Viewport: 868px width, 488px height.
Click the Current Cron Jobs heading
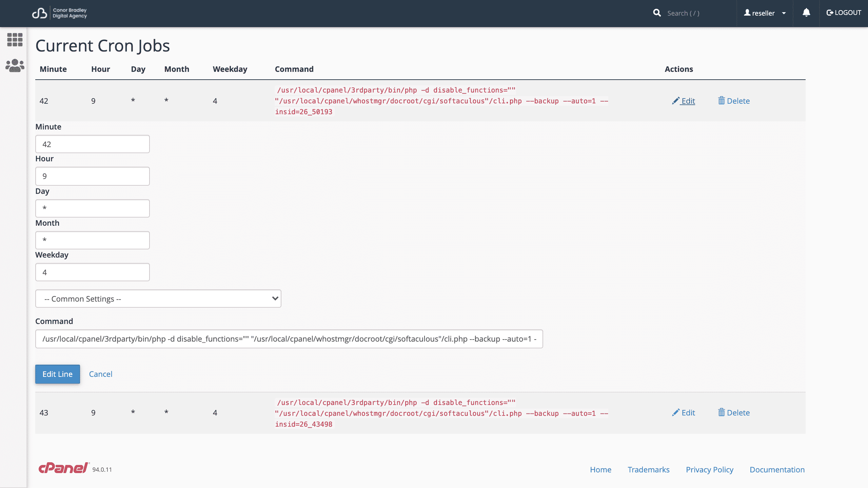pyautogui.click(x=102, y=45)
